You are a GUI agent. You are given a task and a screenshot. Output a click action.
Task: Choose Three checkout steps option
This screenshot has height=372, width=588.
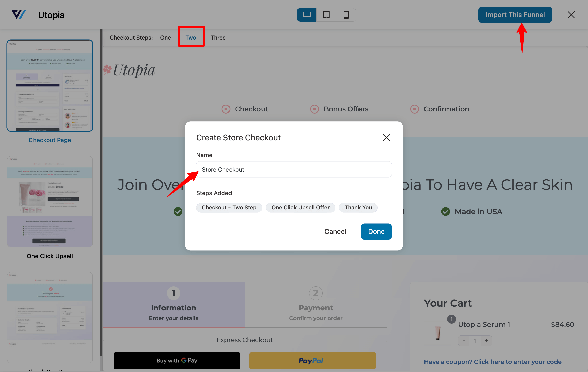tap(218, 38)
